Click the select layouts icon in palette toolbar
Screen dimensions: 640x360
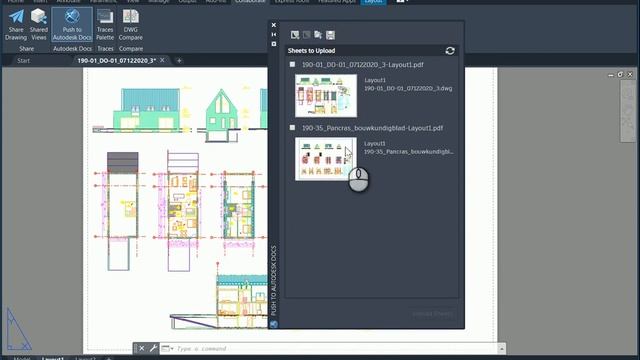[295, 35]
